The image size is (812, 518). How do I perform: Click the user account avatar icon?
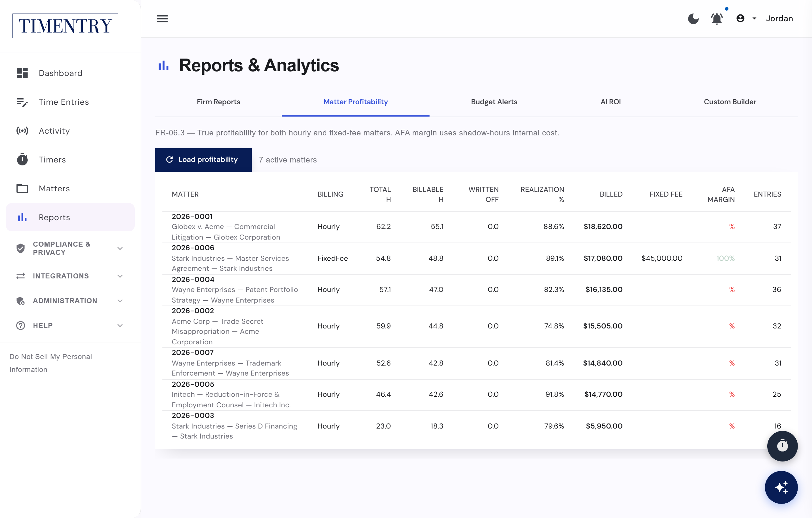click(x=740, y=19)
